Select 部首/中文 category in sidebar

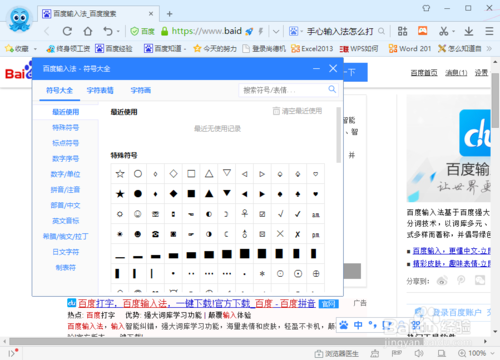65,205
